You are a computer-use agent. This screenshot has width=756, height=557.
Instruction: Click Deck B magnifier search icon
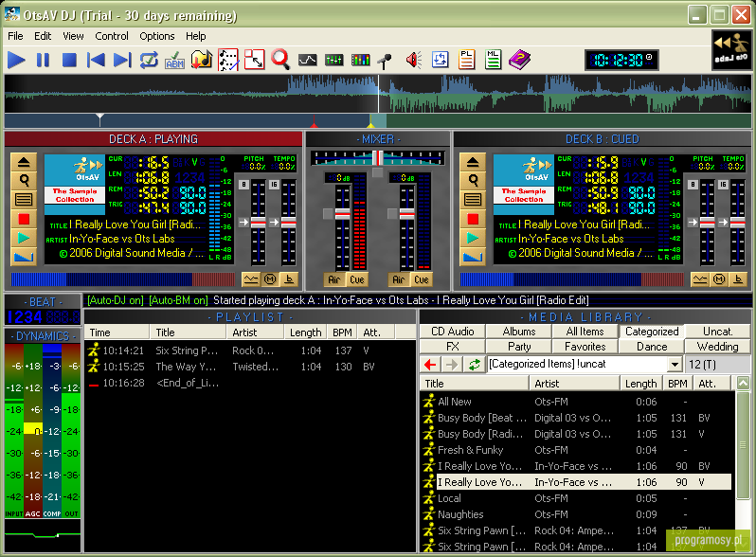pyautogui.click(x=473, y=181)
